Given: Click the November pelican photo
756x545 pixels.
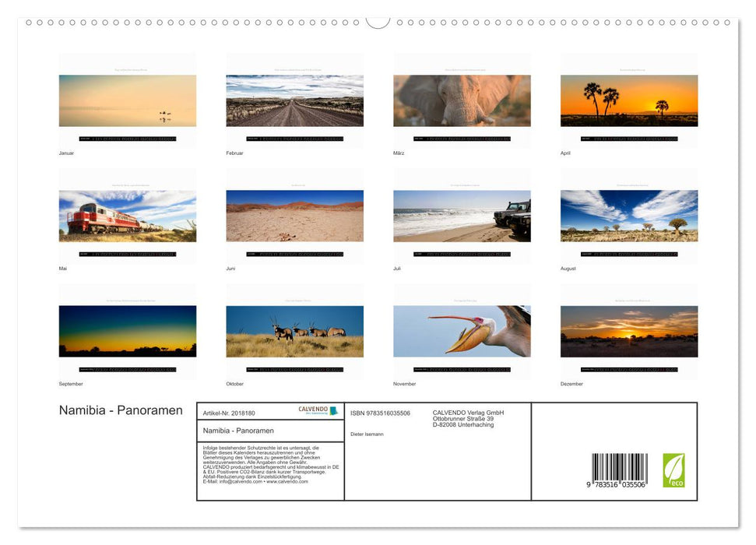Looking at the screenshot, I should point(461,330).
